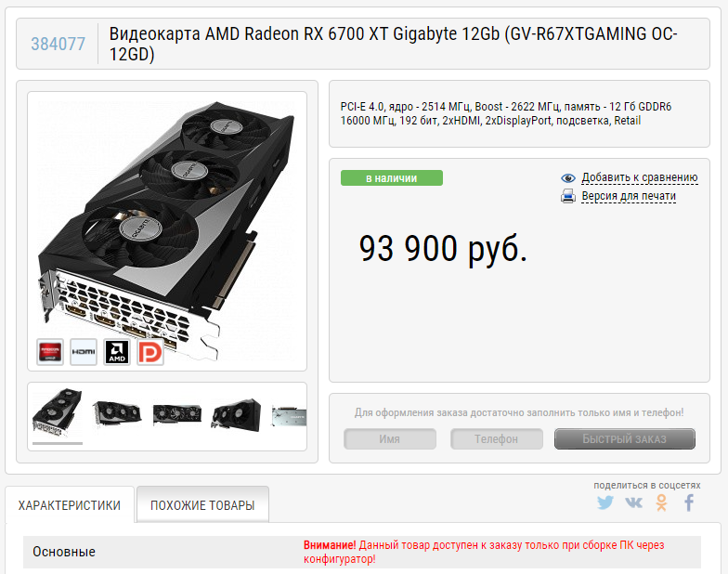Share on Odnoklassniki icon
Viewport: 728px width, 574px height.
(x=661, y=502)
